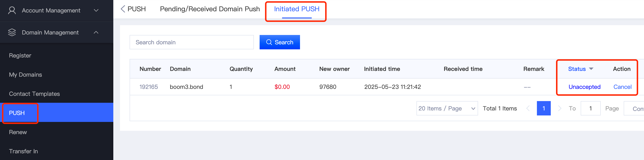Click page number 1 button
This screenshot has height=160, width=644.
(x=544, y=108)
